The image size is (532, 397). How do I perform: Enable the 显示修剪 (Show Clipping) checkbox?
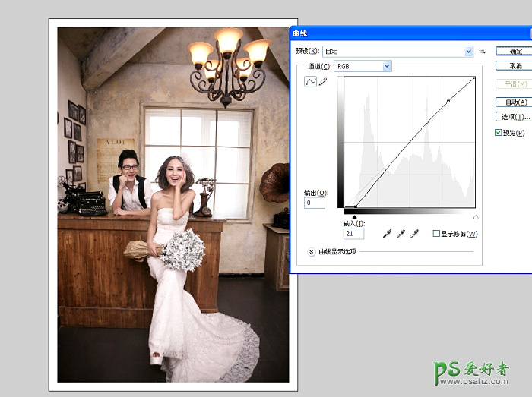436,234
